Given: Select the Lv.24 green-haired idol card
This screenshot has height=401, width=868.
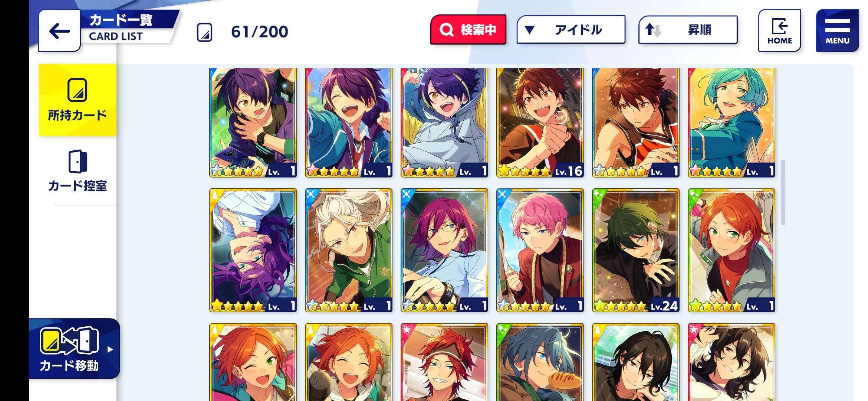Looking at the screenshot, I should (x=636, y=250).
